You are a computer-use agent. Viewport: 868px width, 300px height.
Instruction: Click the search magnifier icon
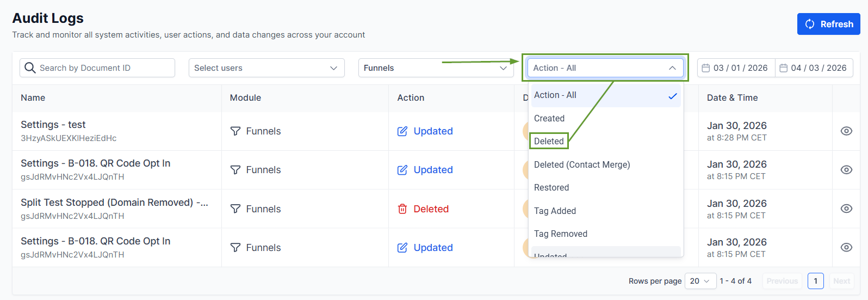(30, 68)
